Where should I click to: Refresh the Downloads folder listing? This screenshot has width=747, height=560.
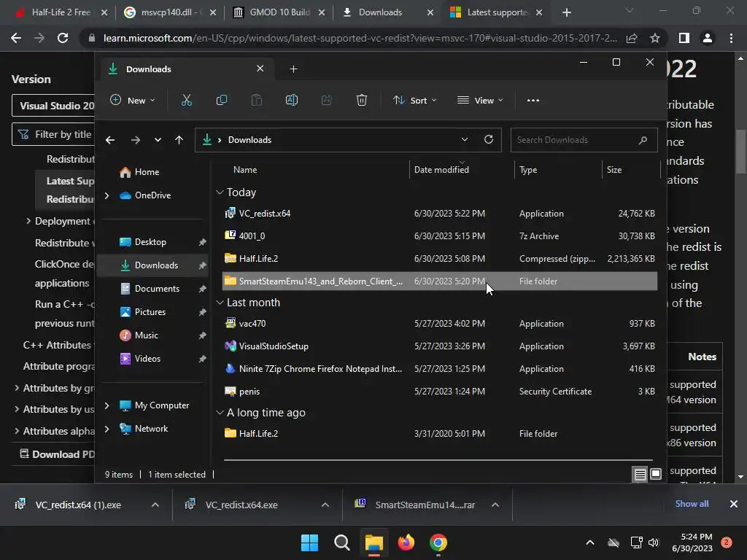(x=488, y=139)
